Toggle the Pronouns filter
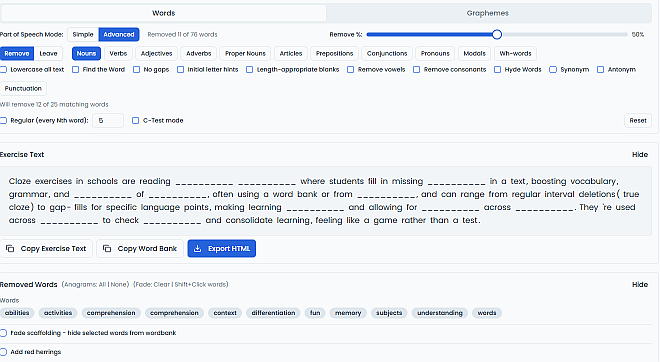The width and height of the screenshot is (660, 362). pyautogui.click(x=435, y=53)
